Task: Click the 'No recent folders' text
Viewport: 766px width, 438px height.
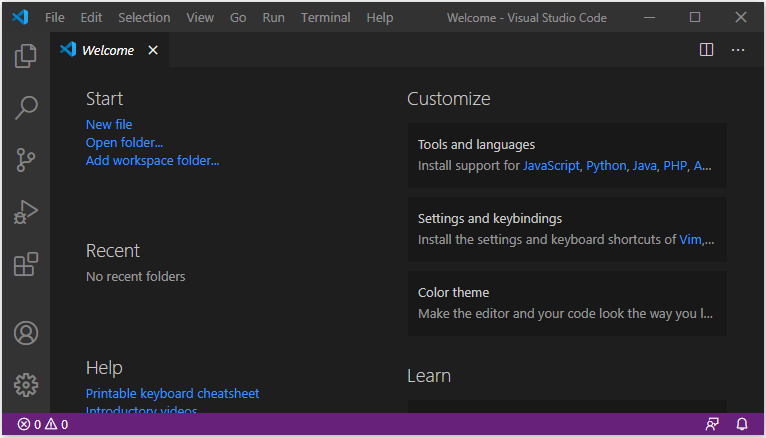Action: click(135, 276)
